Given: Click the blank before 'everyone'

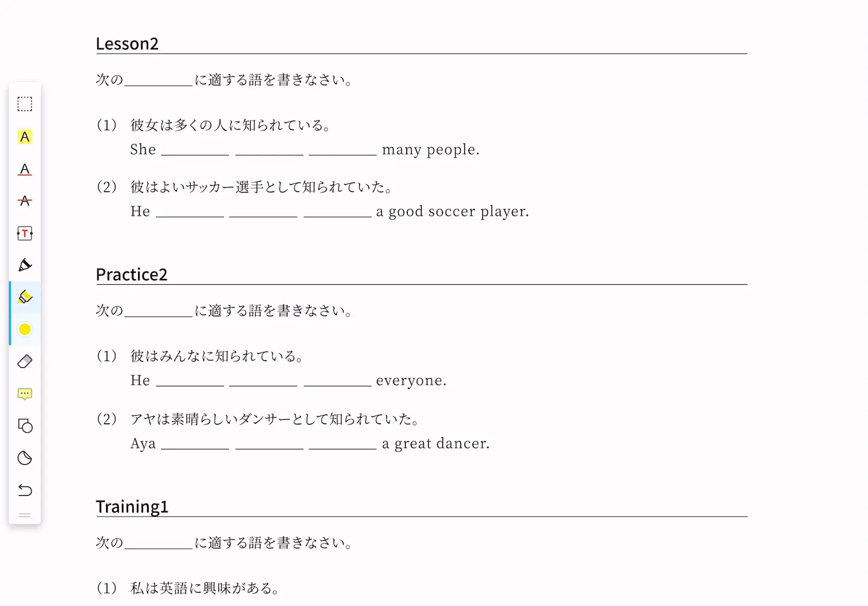Looking at the screenshot, I should 337,381.
